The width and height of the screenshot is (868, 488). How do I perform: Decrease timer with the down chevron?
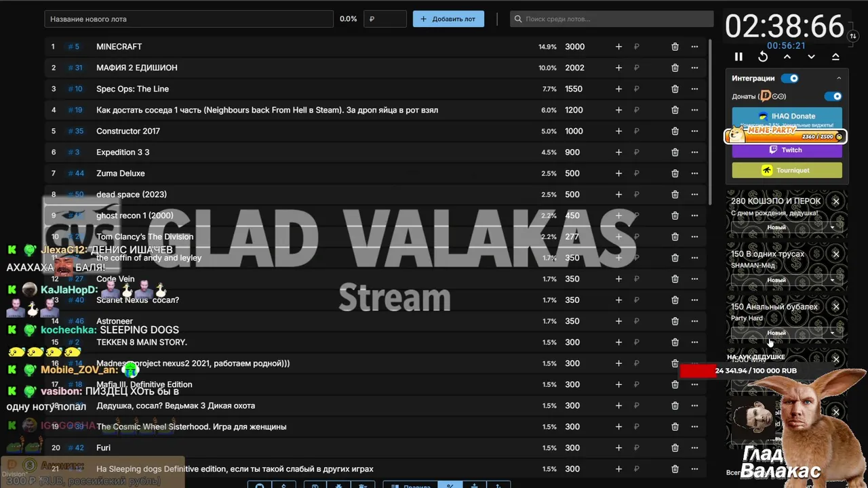[x=811, y=57]
